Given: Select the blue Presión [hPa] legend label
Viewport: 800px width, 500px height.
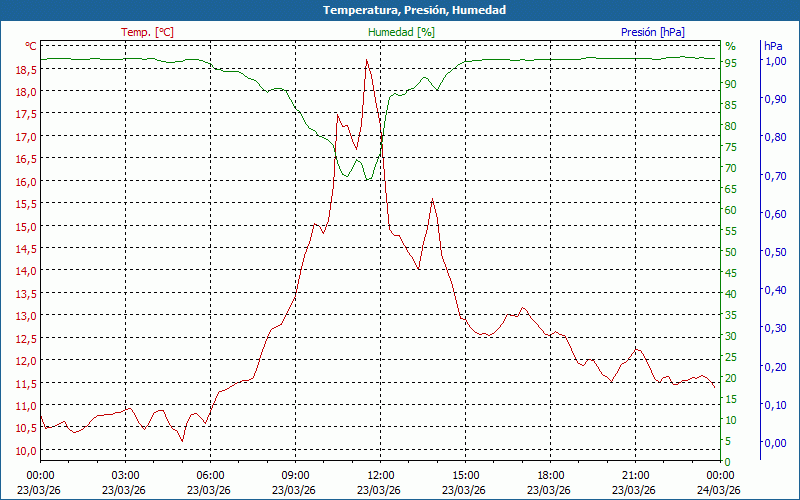Looking at the screenshot, I should click(x=653, y=32).
